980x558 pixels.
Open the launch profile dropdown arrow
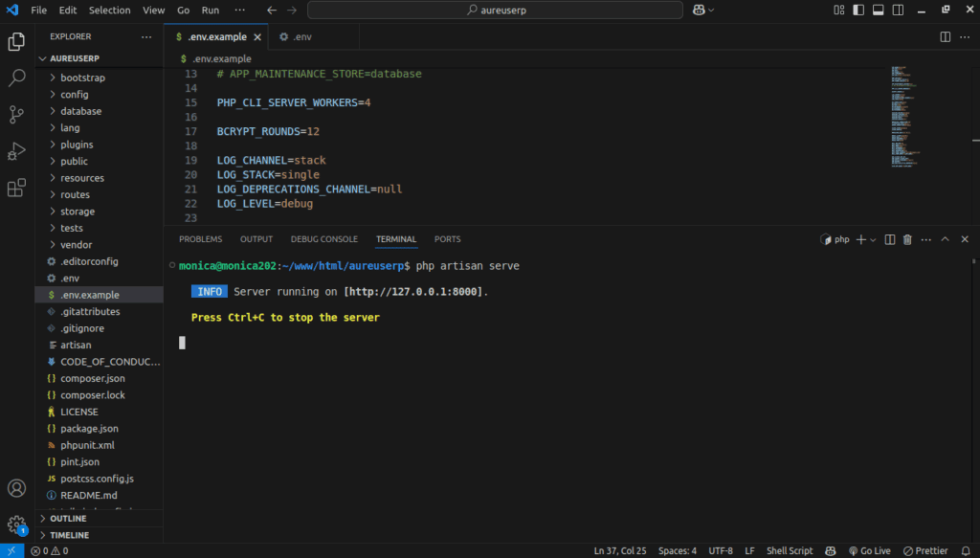(x=873, y=239)
